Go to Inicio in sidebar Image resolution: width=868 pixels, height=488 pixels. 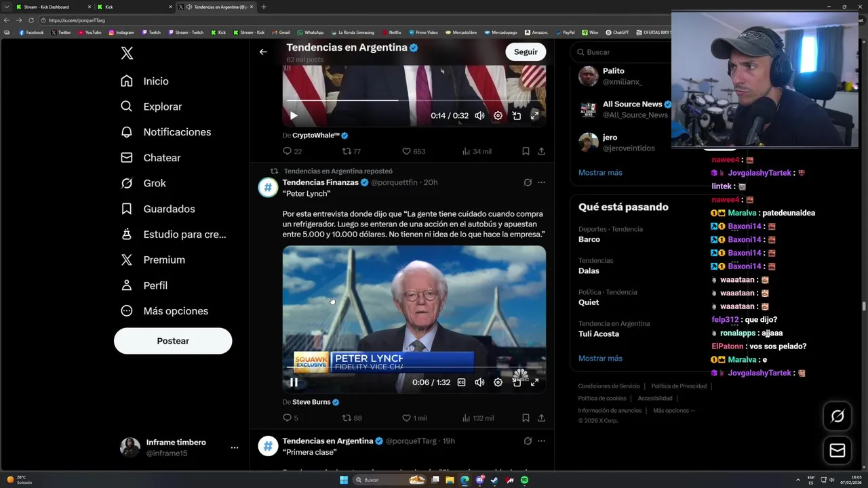(144, 81)
